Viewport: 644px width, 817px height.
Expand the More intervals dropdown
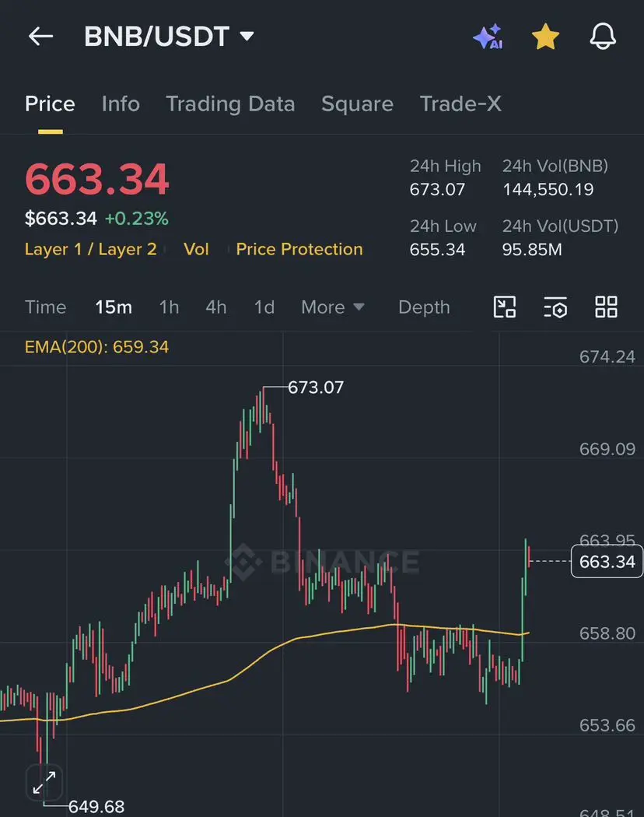tap(332, 307)
